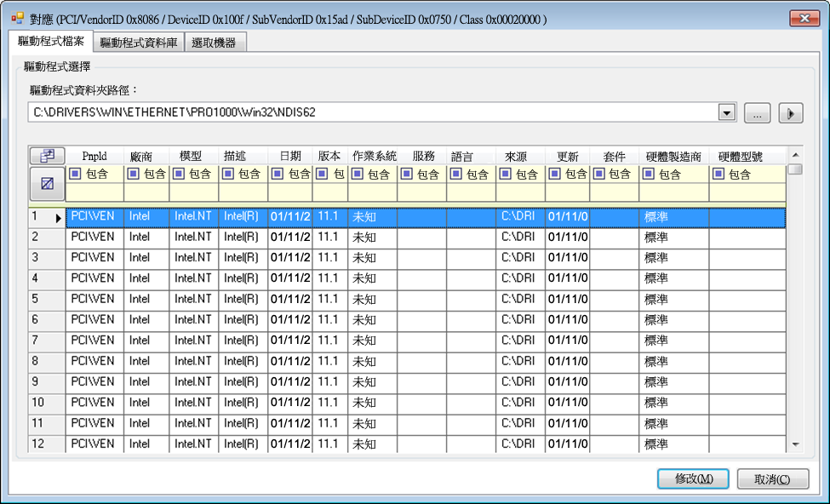Switch to the 選取機器 tab
This screenshot has width=830, height=504.
[215, 43]
